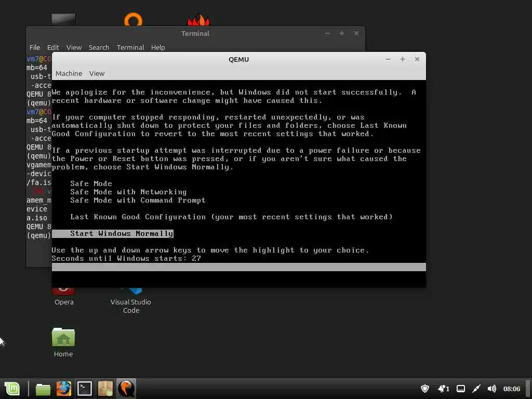532x399 pixels.
Task: Open the package installer taskbar icon
Action: click(105, 389)
